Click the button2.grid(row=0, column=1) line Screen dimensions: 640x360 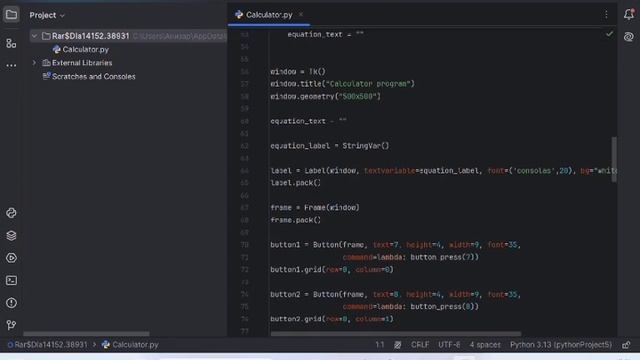332,319
